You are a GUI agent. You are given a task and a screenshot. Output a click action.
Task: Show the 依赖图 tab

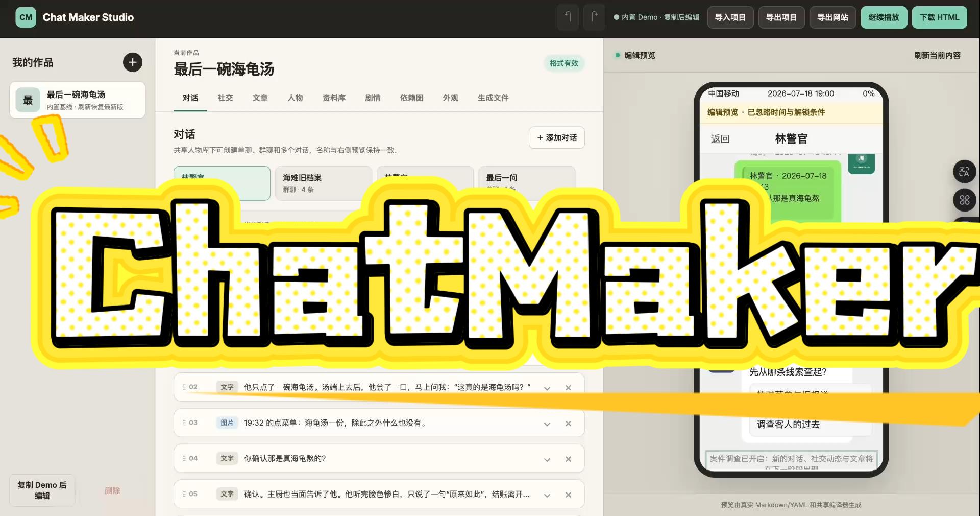[x=411, y=98]
